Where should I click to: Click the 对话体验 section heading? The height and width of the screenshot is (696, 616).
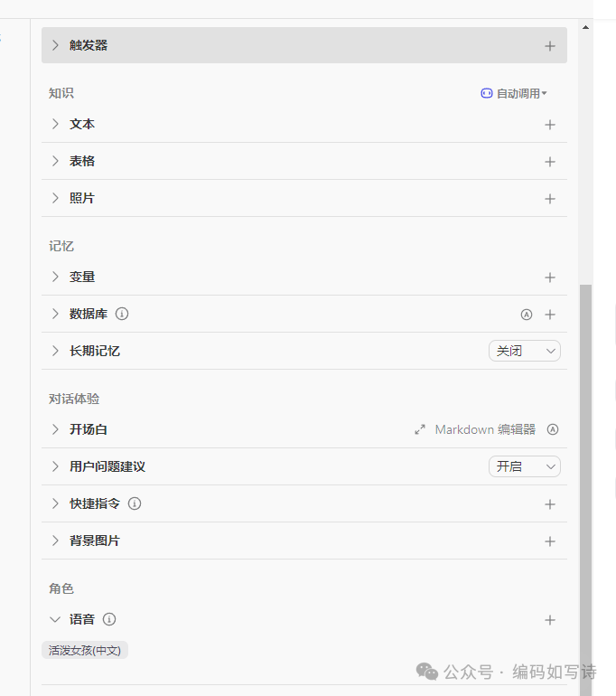[x=74, y=399]
